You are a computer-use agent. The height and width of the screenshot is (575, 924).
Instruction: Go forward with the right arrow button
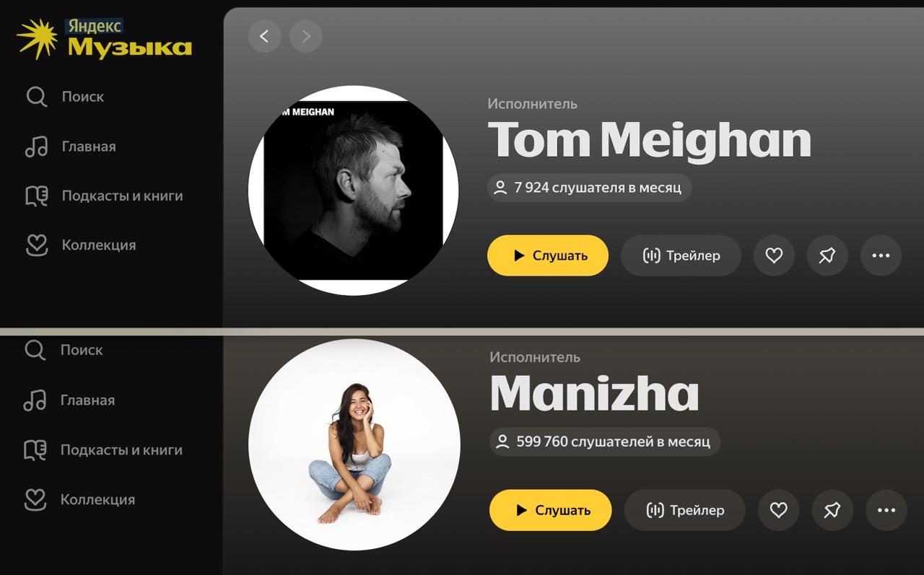(305, 36)
